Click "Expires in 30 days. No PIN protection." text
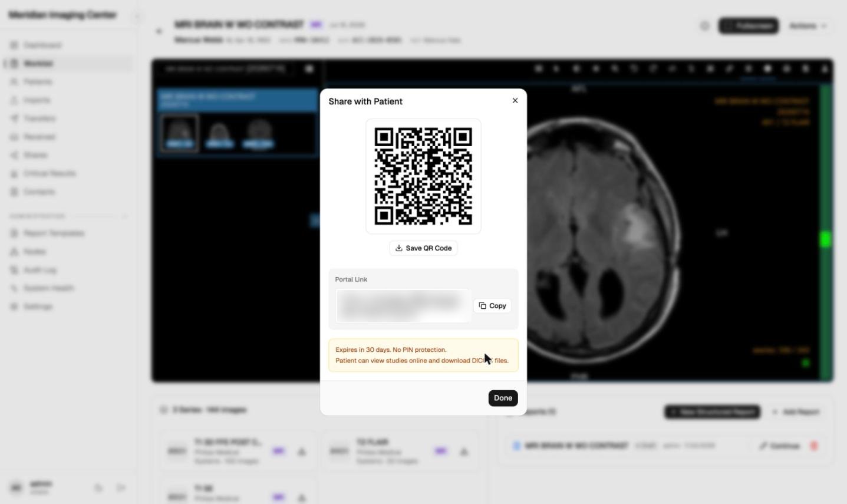The image size is (847, 504). point(391,350)
